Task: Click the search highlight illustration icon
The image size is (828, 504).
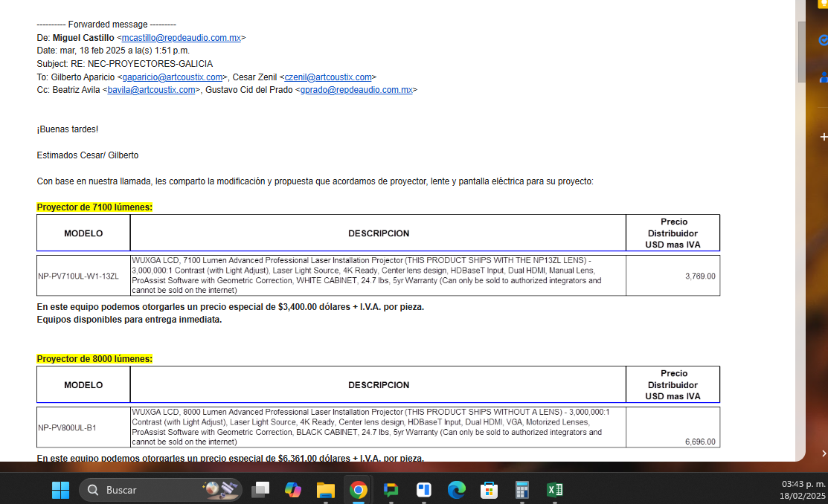Action: tap(220, 489)
